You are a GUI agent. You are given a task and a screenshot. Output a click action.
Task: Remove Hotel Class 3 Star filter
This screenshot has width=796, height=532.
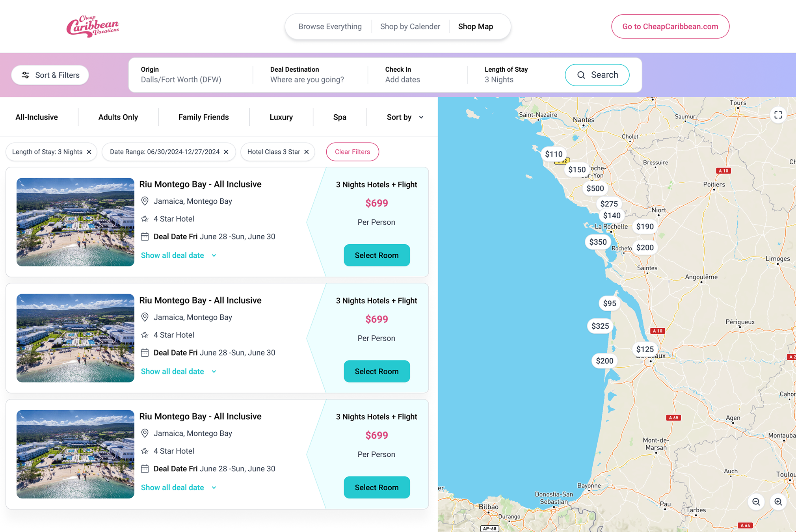point(307,152)
